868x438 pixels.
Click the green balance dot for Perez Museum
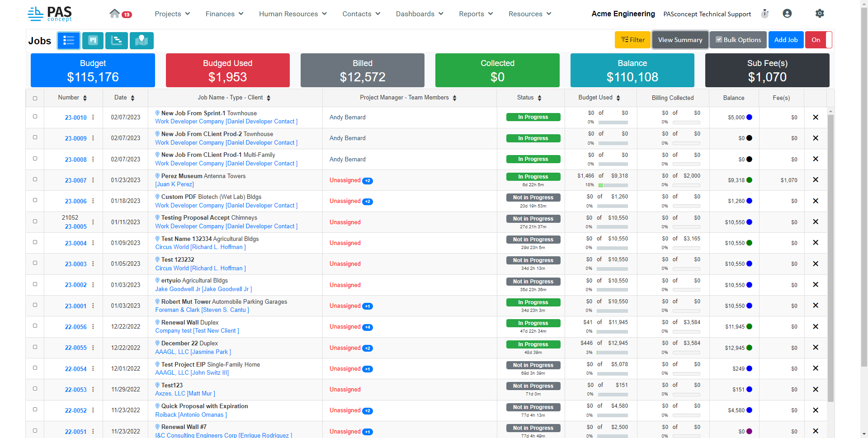(x=749, y=180)
